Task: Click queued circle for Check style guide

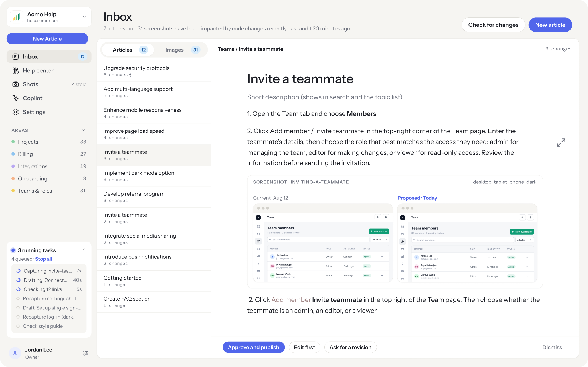Action: pyautogui.click(x=18, y=326)
